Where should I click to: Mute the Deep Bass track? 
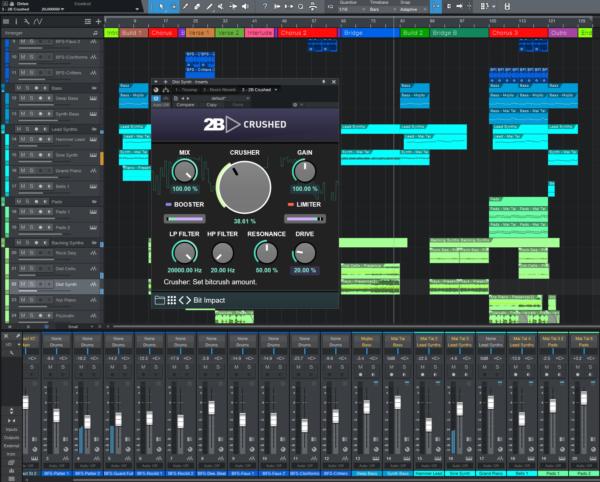23,98
